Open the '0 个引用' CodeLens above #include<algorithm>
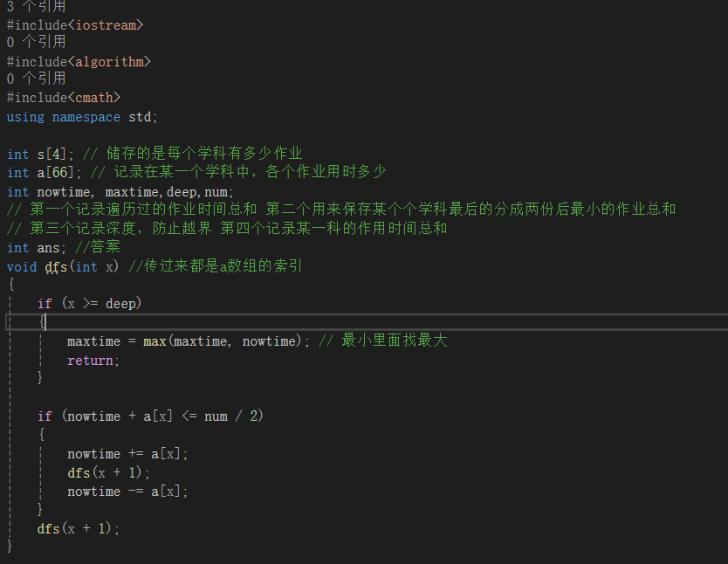 [36, 42]
